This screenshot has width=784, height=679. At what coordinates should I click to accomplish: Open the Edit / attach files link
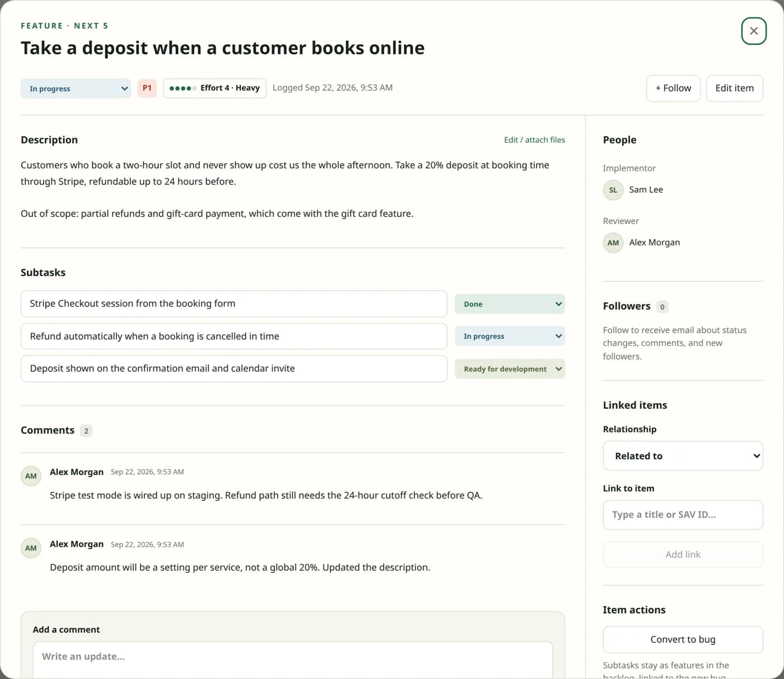coord(534,140)
